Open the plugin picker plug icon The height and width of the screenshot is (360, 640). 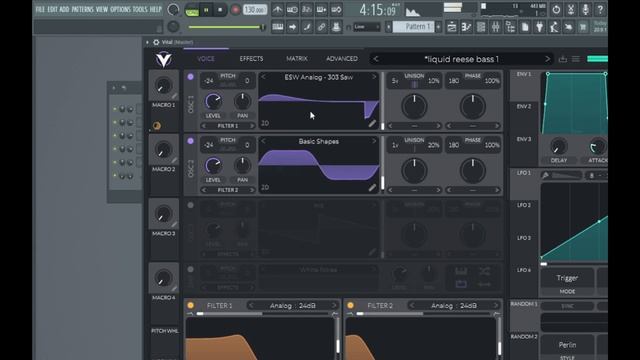pos(540,27)
